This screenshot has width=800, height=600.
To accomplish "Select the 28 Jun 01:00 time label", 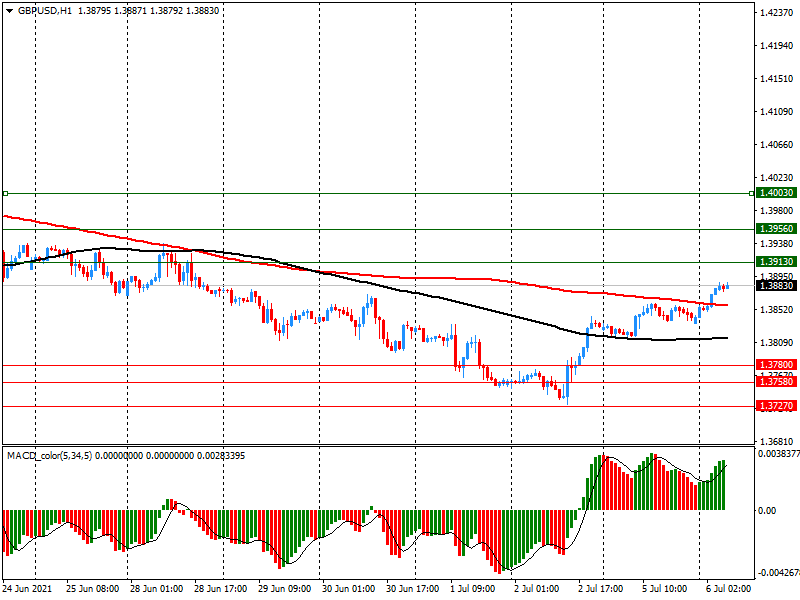I will pos(155,589).
